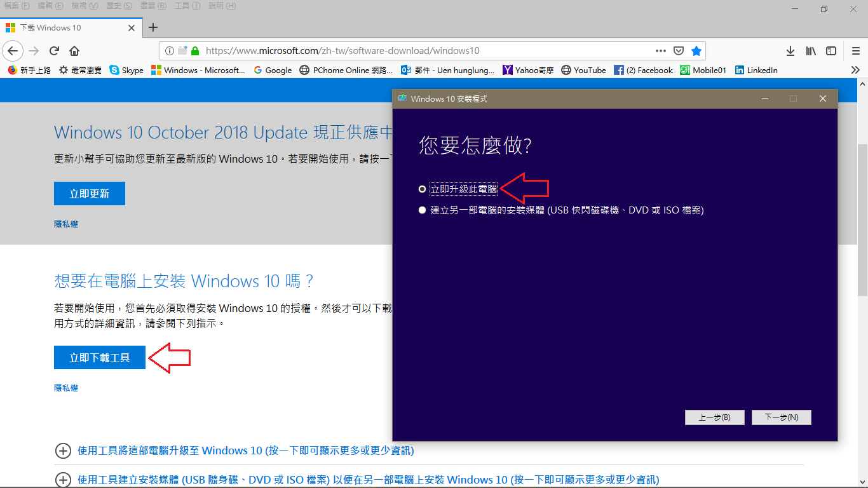
Task: Open the Windows - Microsoft bookmark
Action: click(x=198, y=70)
